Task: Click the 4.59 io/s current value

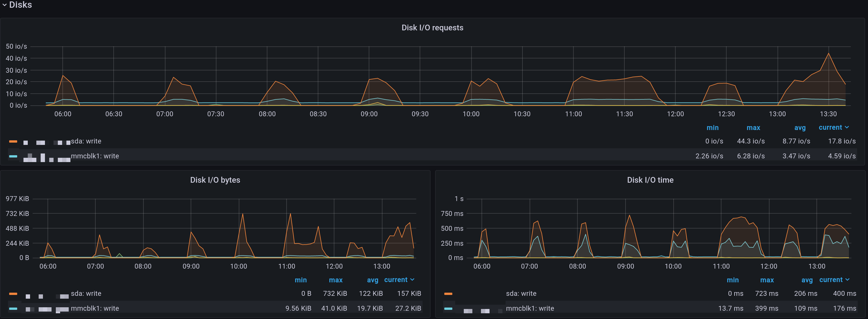Action: (842, 156)
